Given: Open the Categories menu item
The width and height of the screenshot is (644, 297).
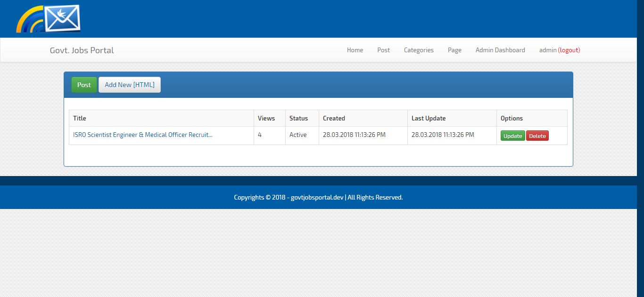Looking at the screenshot, I should click(419, 50).
